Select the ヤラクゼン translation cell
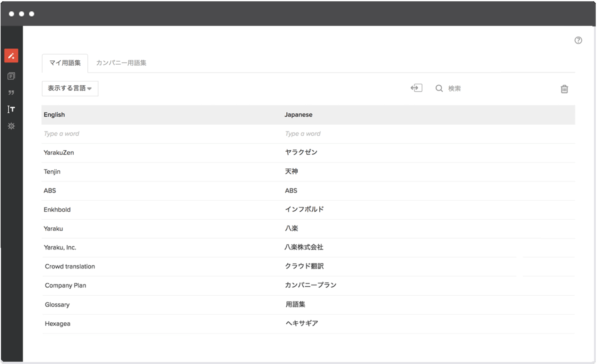This screenshot has height=364, width=598. click(301, 152)
